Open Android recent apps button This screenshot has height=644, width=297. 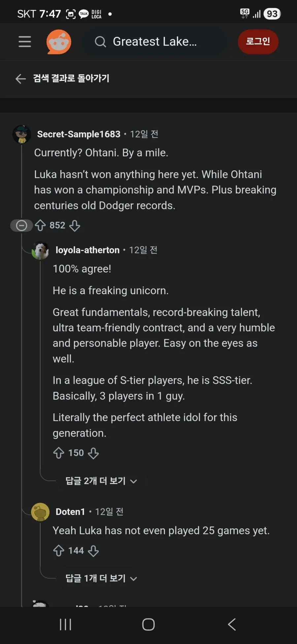tap(65, 625)
